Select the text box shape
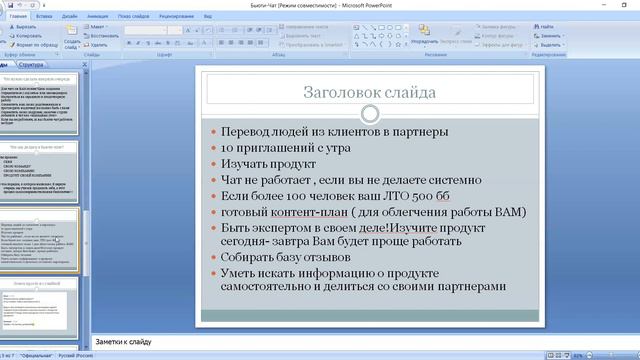Screen dimensions: 640x360 tap(356, 27)
